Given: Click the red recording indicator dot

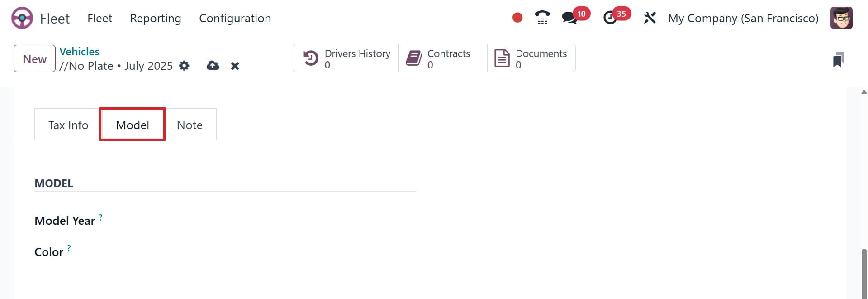Looking at the screenshot, I should point(517,18).
